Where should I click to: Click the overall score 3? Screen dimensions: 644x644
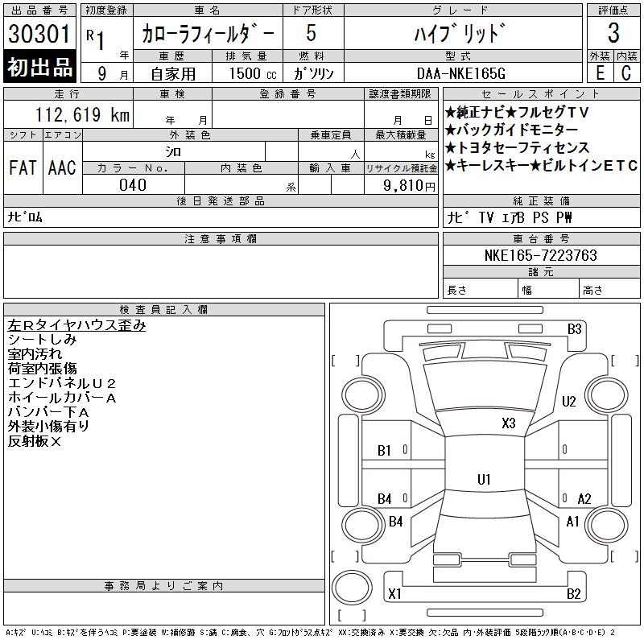[613, 33]
